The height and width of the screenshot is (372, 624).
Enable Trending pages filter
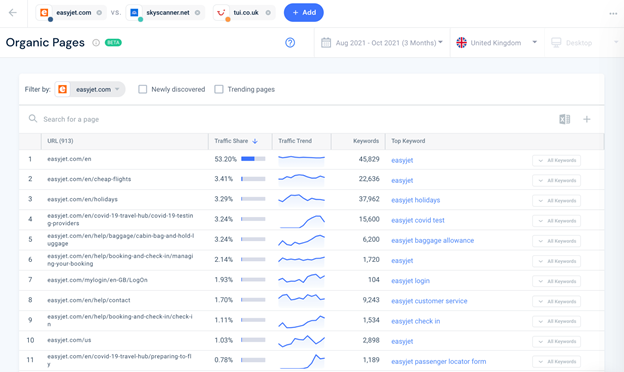pos(219,90)
